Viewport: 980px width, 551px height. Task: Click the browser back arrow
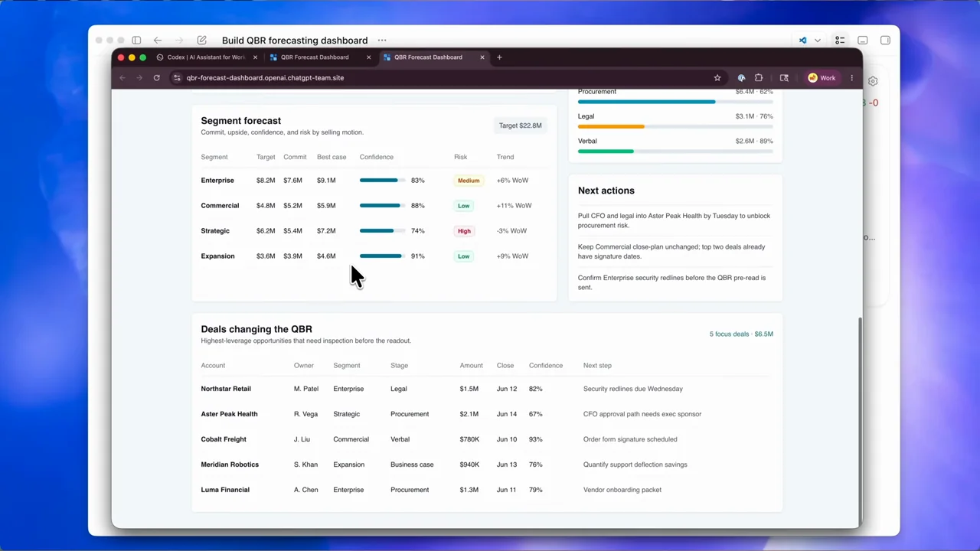coord(122,78)
